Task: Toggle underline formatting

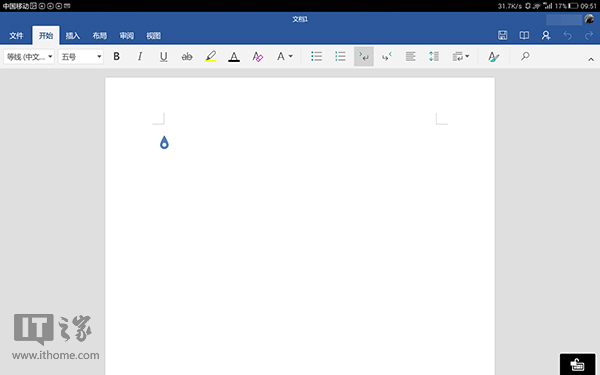Action: click(x=163, y=57)
